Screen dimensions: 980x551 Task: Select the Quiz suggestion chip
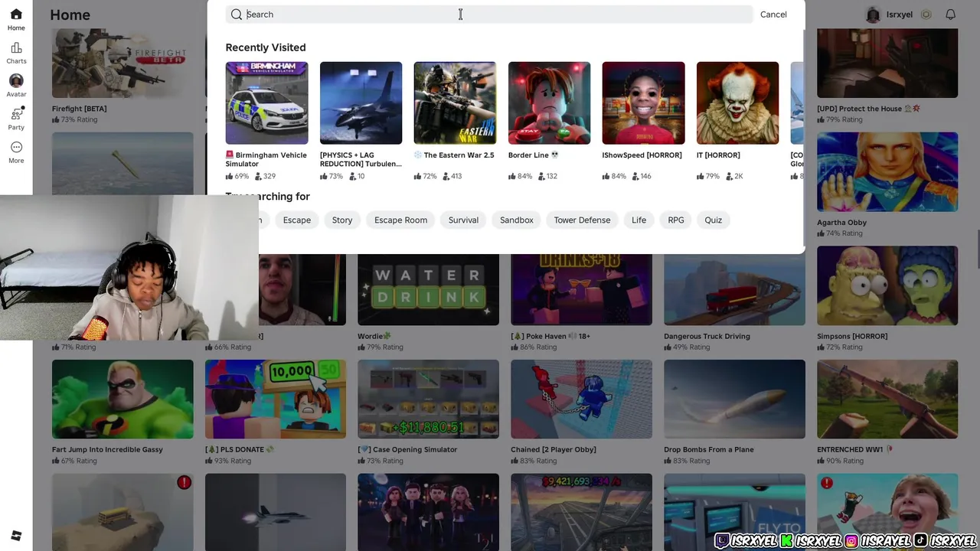713,220
